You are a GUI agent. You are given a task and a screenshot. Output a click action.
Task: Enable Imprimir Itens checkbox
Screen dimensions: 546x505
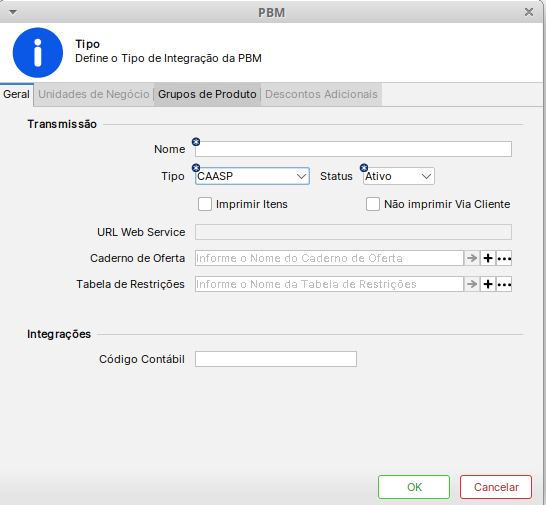(205, 204)
